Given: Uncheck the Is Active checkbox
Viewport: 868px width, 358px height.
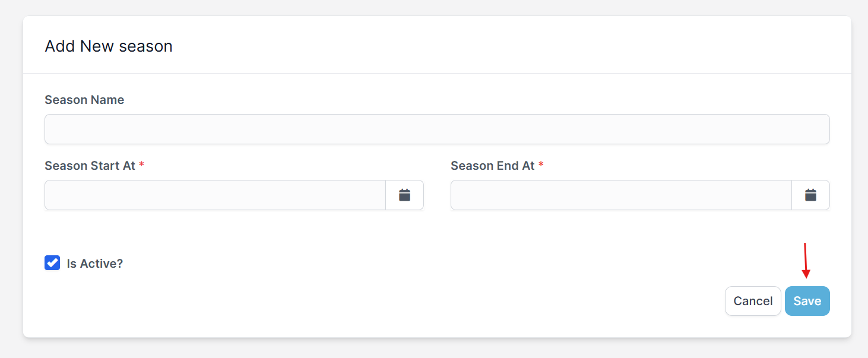Looking at the screenshot, I should tap(52, 263).
